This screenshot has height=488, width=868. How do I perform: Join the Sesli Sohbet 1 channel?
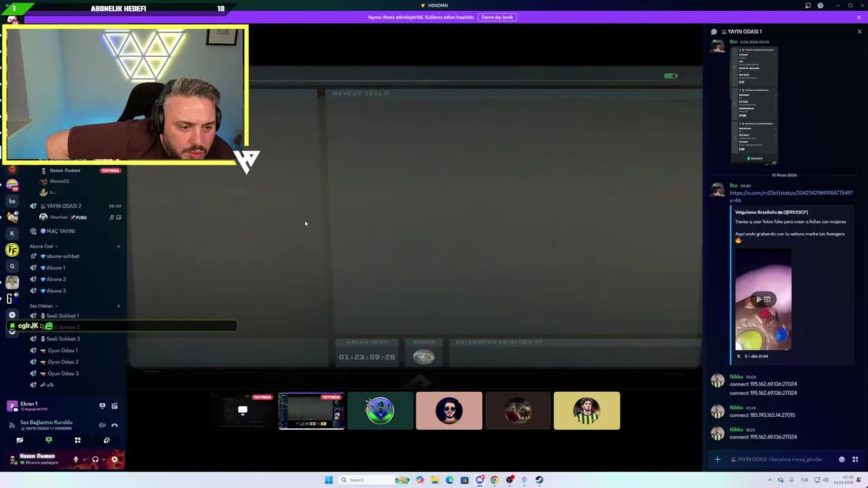click(x=75, y=316)
